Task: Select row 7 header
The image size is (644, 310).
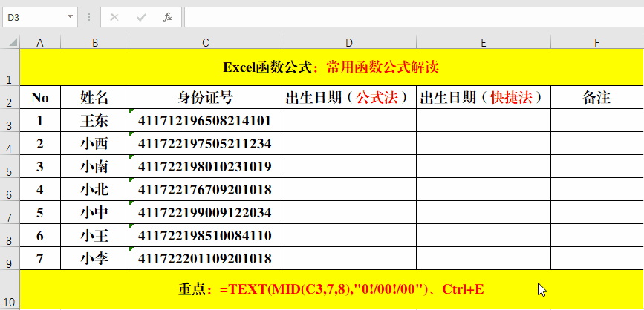Action: coord(10,212)
